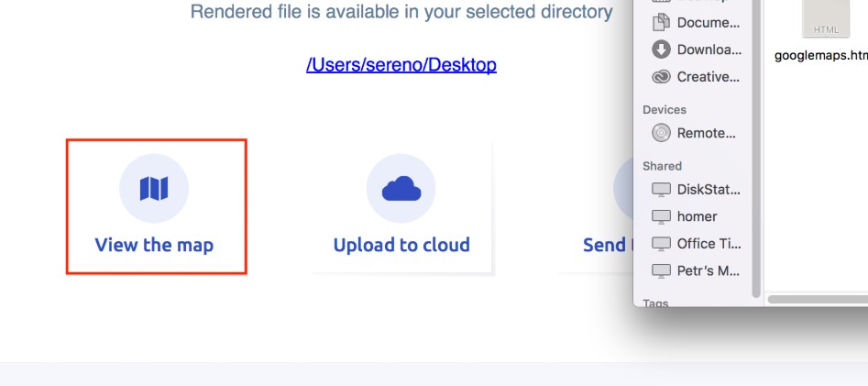The height and width of the screenshot is (386, 868).
Task: Open the Office Ti... shared computer
Action: tap(697, 244)
